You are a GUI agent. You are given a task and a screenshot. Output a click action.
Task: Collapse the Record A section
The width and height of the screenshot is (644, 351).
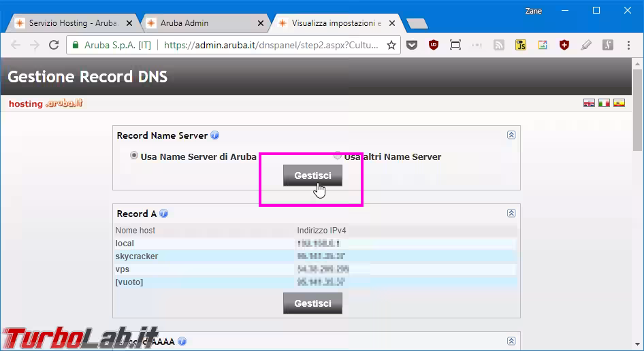(511, 213)
